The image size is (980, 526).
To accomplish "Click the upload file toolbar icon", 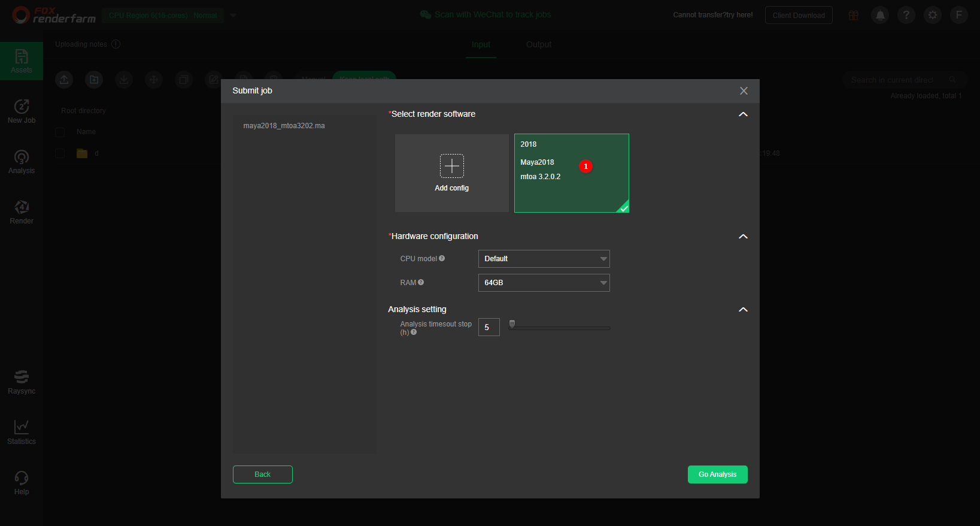I will coord(64,80).
